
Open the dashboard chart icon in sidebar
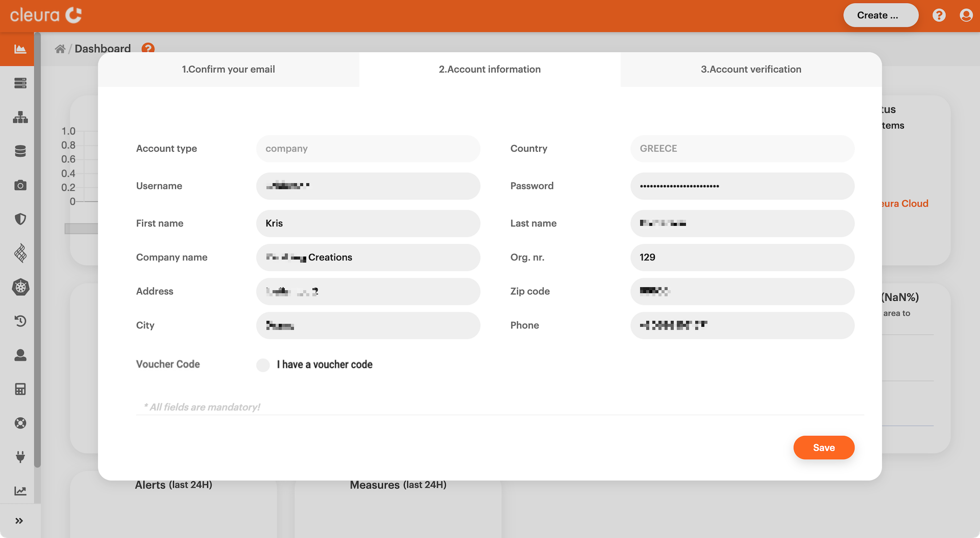(x=20, y=49)
